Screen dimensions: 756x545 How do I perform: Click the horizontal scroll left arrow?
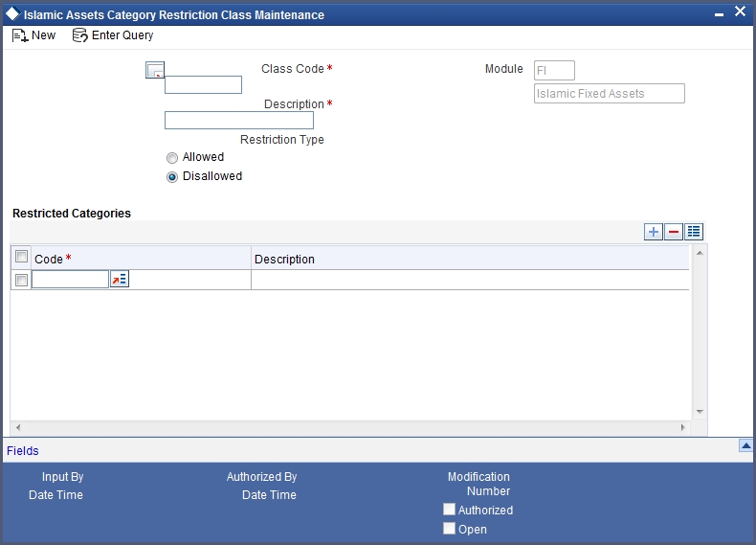coord(18,427)
